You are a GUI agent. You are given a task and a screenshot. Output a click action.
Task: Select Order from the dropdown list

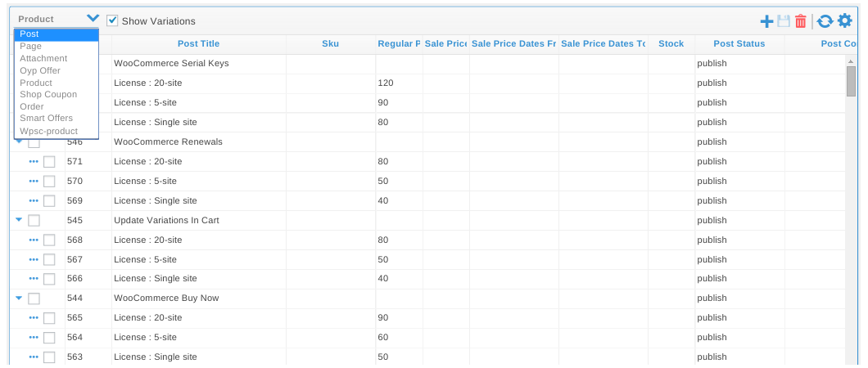click(57, 106)
